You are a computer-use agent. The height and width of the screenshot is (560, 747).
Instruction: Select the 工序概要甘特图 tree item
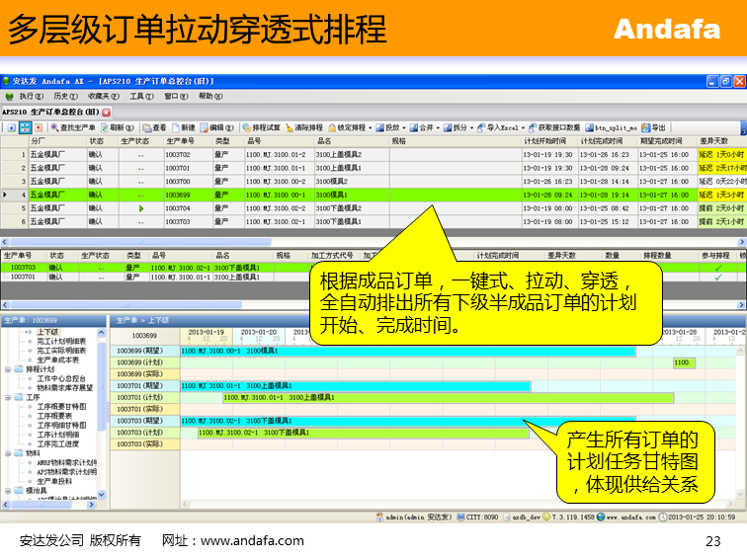(x=61, y=406)
